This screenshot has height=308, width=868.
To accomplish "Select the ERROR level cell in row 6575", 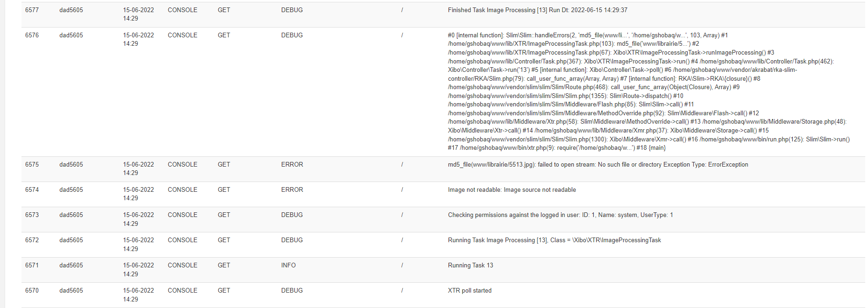I will tap(292, 164).
